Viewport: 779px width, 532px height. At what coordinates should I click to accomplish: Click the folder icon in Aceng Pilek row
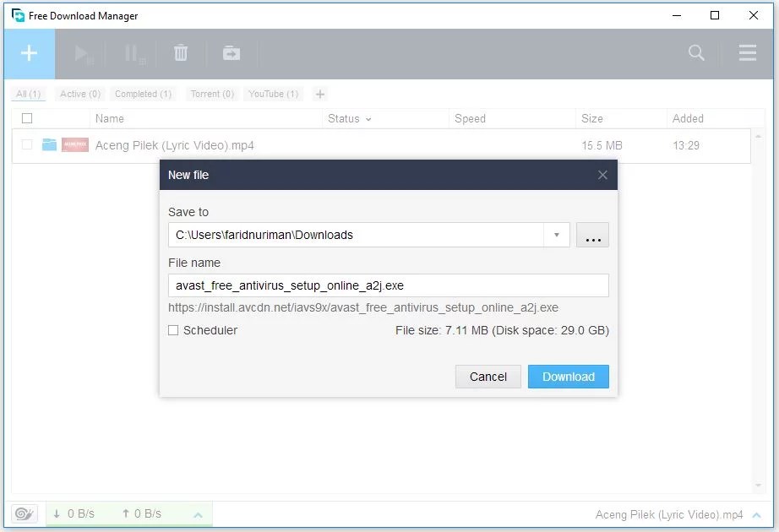49,144
